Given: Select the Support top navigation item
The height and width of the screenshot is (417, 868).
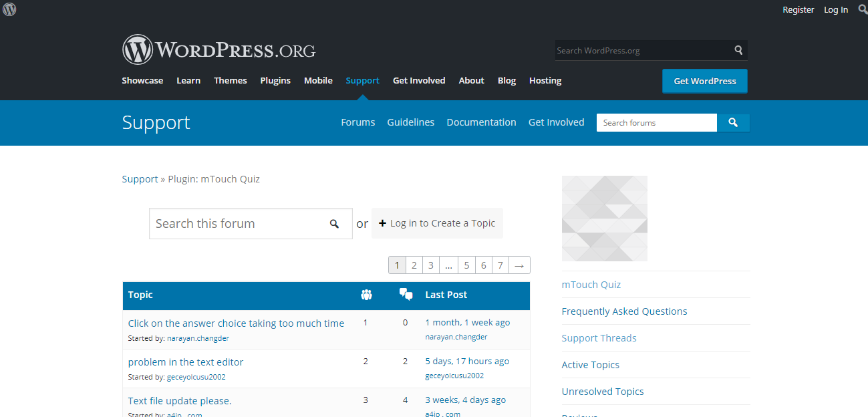Looking at the screenshot, I should pyautogui.click(x=362, y=80).
